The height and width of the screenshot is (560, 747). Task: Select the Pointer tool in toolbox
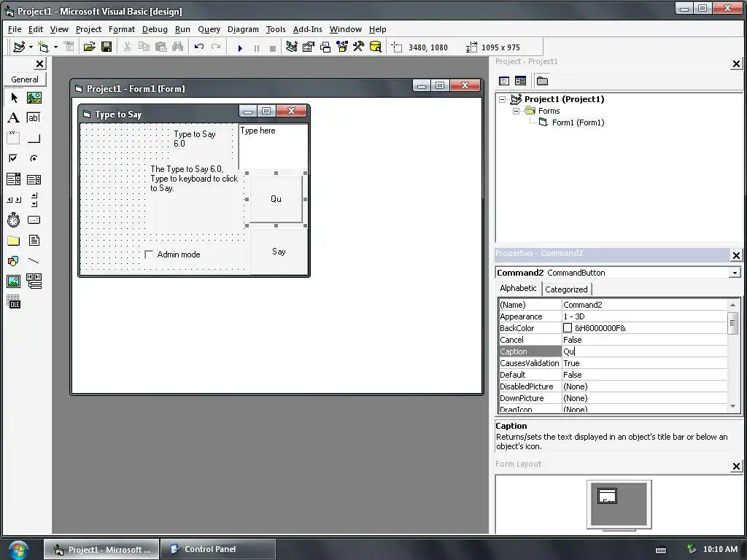[14, 98]
